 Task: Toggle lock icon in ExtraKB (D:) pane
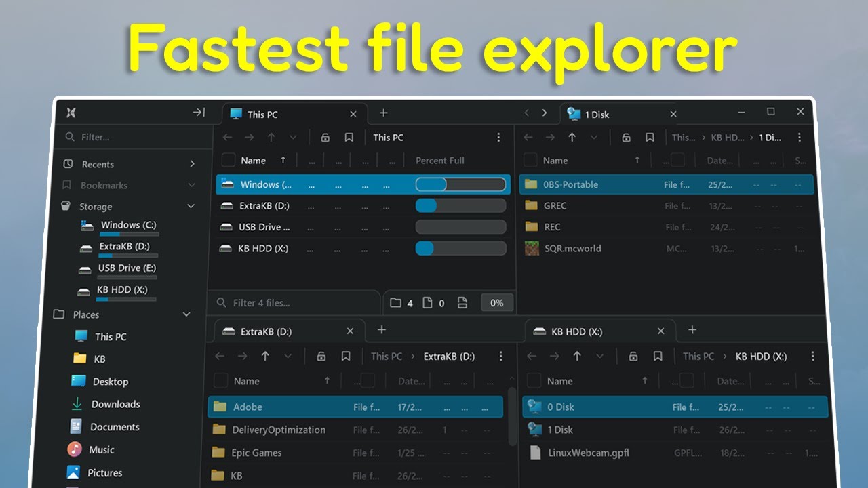[x=321, y=357]
